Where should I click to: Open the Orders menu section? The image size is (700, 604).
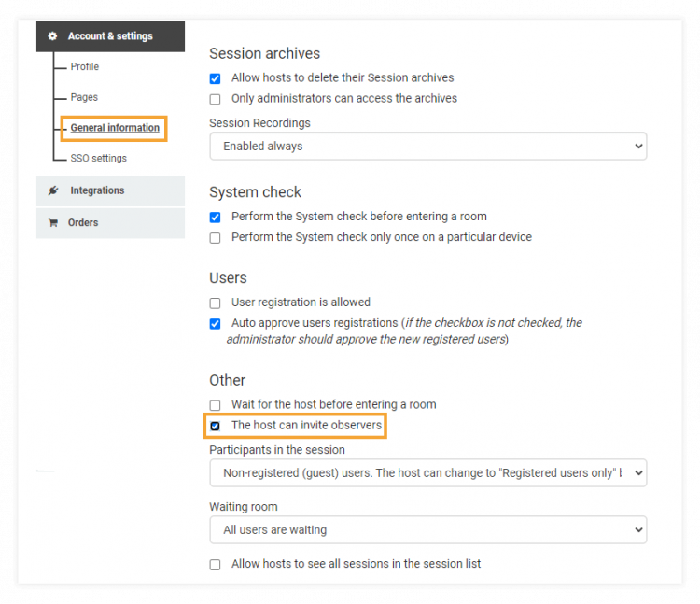pyautogui.click(x=83, y=223)
